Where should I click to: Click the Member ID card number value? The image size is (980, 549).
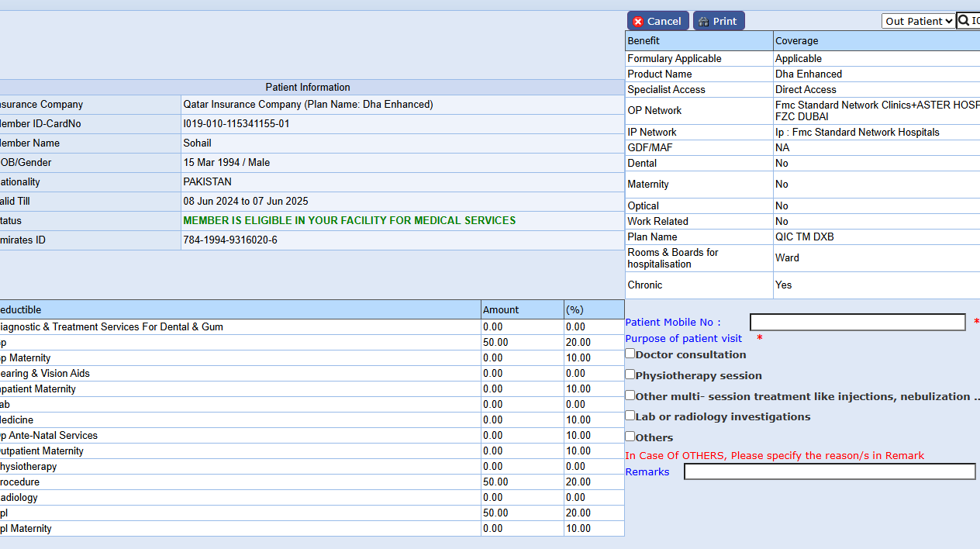(236, 123)
